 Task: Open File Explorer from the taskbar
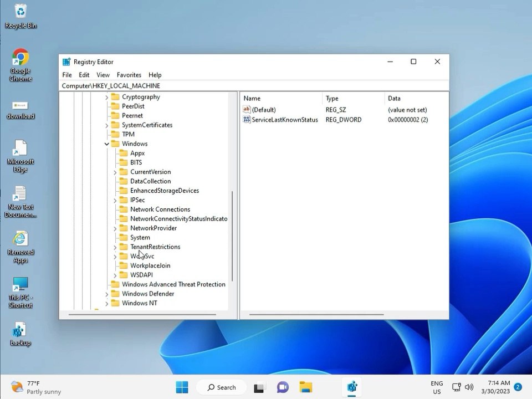pos(306,387)
